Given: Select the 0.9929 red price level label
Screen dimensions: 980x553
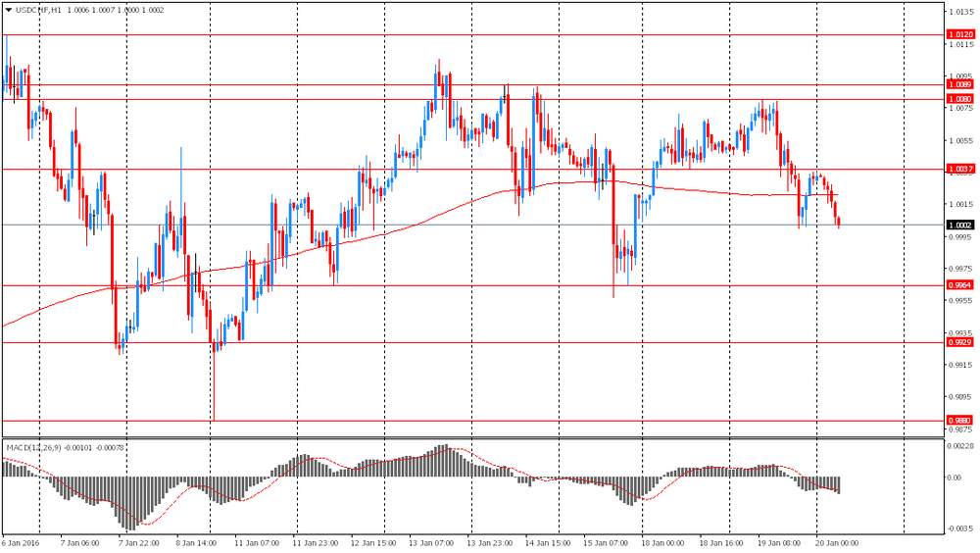Looking at the screenshot, I should pyautogui.click(x=960, y=343).
